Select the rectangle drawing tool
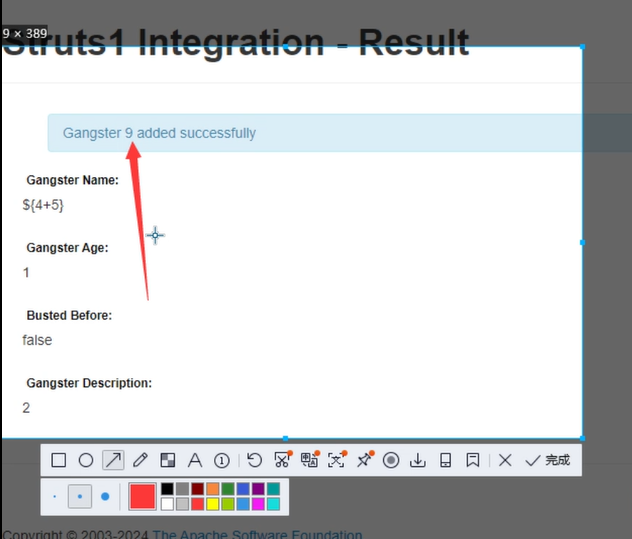Screen dimensions: 632x539 coord(59,460)
